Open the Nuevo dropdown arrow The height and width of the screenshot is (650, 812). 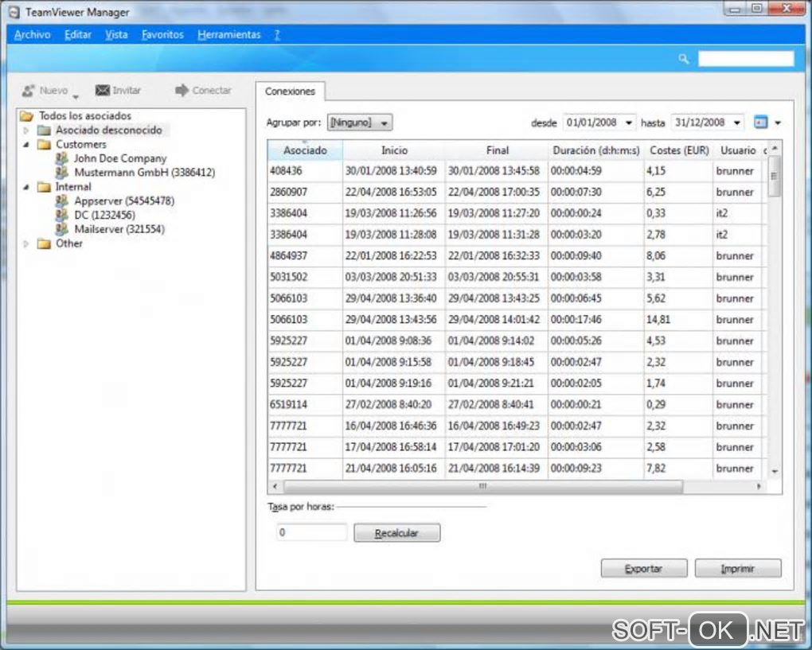pos(76,97)
